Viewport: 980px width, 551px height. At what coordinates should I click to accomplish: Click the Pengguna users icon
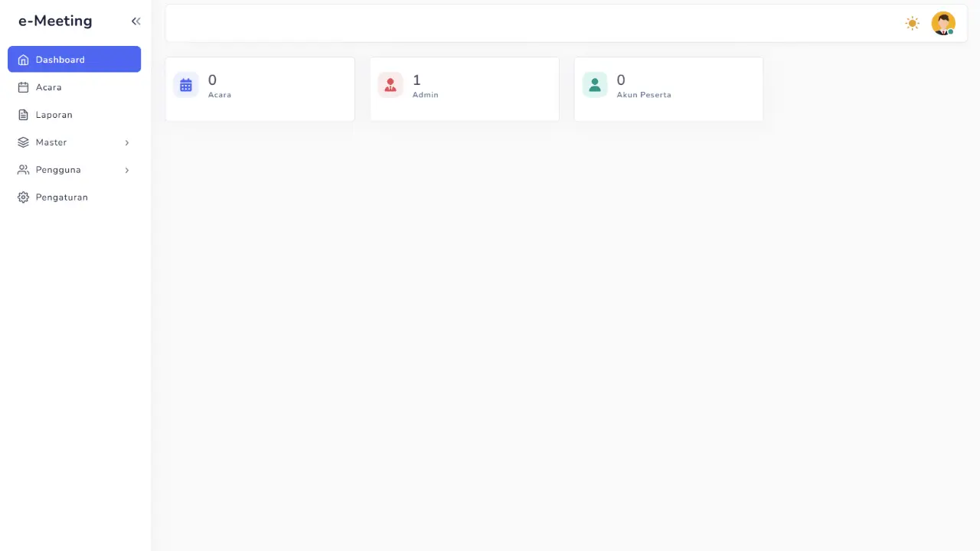click(x=23, y=170)
